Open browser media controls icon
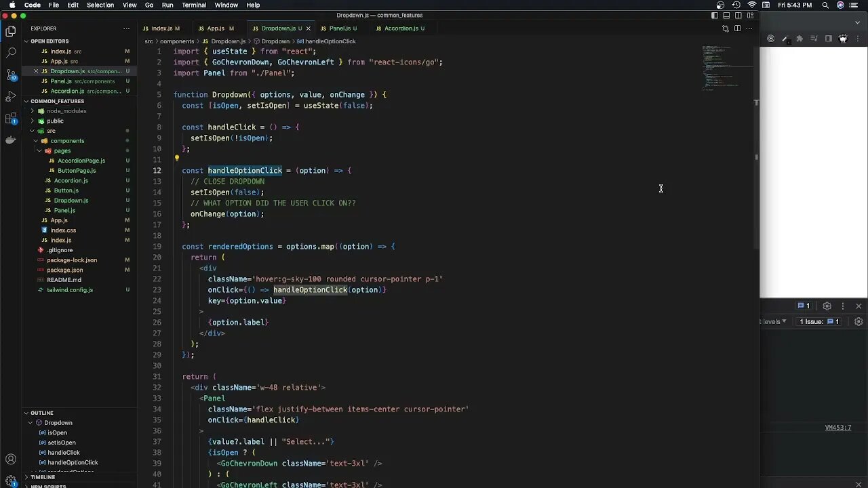Screen dimensions: 868x488 814,39
